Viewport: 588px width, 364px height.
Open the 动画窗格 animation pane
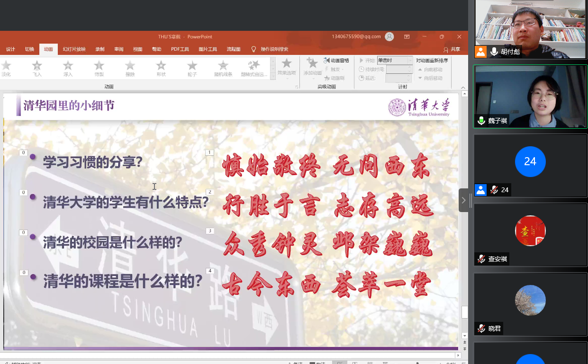pos(336,61)
